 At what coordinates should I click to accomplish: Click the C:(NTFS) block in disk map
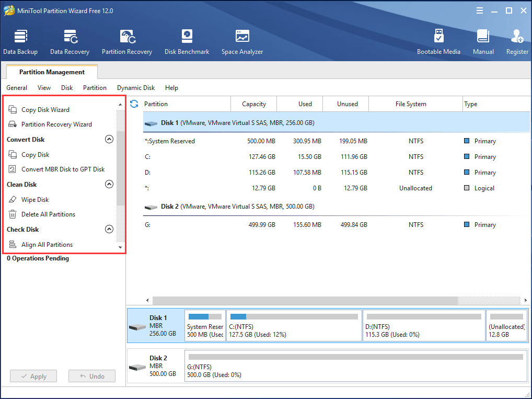pyautogui.click(x=294, y=325)
